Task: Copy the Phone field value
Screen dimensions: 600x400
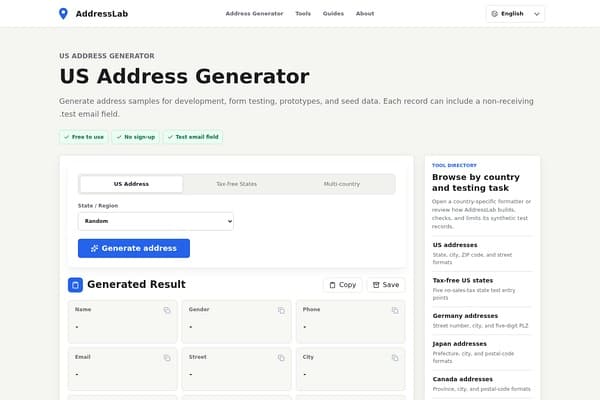Action: pos(395,310)
